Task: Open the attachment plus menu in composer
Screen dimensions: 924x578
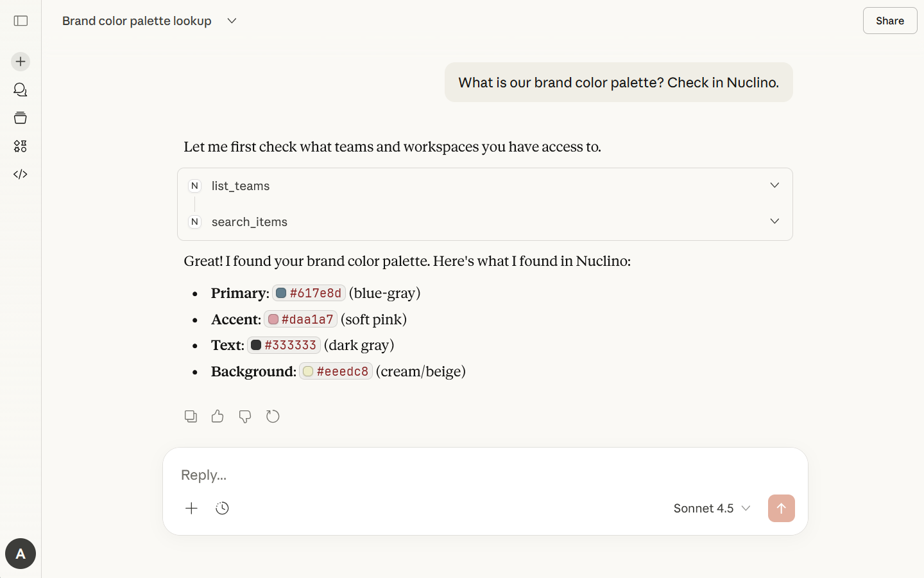Action: tap(191, 508)
